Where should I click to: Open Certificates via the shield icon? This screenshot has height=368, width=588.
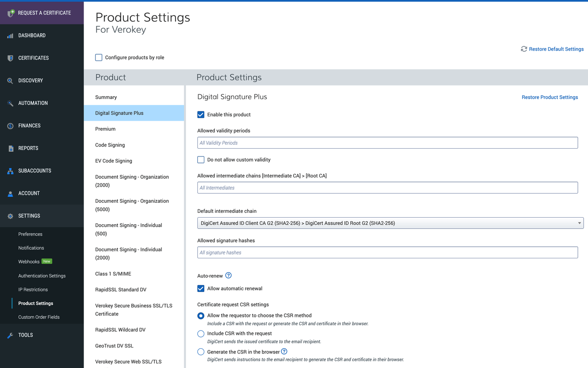click(x=10, y=58)
